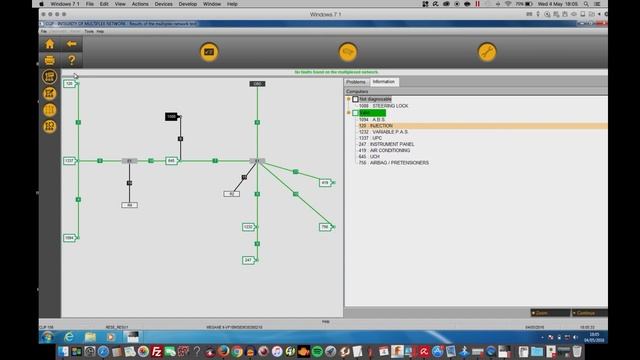Open Spotify in the Mac dock
The image size is (640, 360).
pos(317,351)
